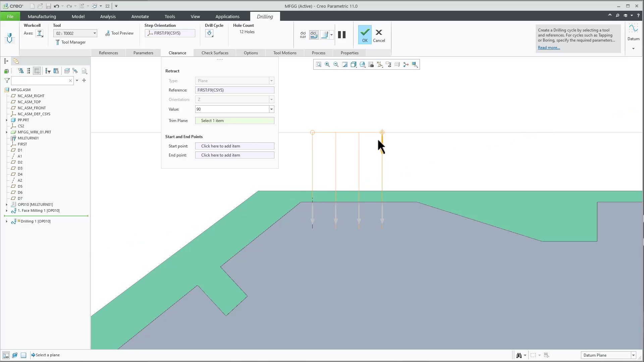The image size is (644, 362).
Task: Zoom out using the magnifier-minus icon
Action: coord(336,64)
